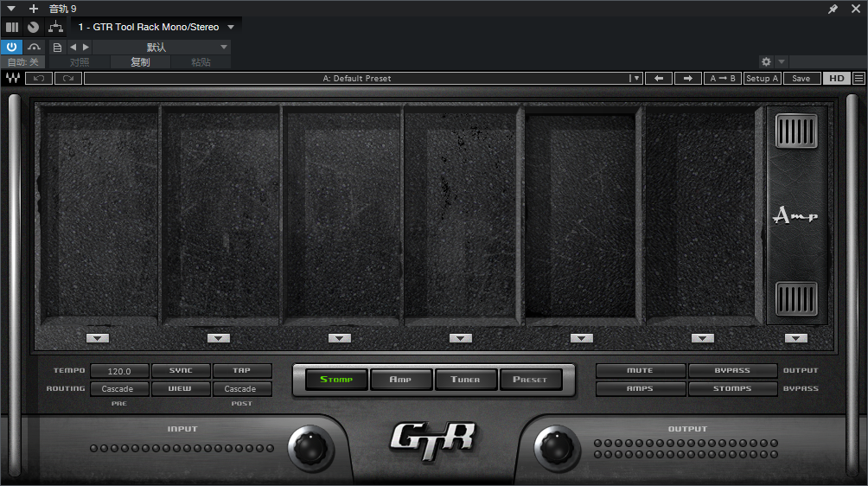Click the Waves logo icon
This screenshot has width=868, height=486.
(x=13, y=78)
